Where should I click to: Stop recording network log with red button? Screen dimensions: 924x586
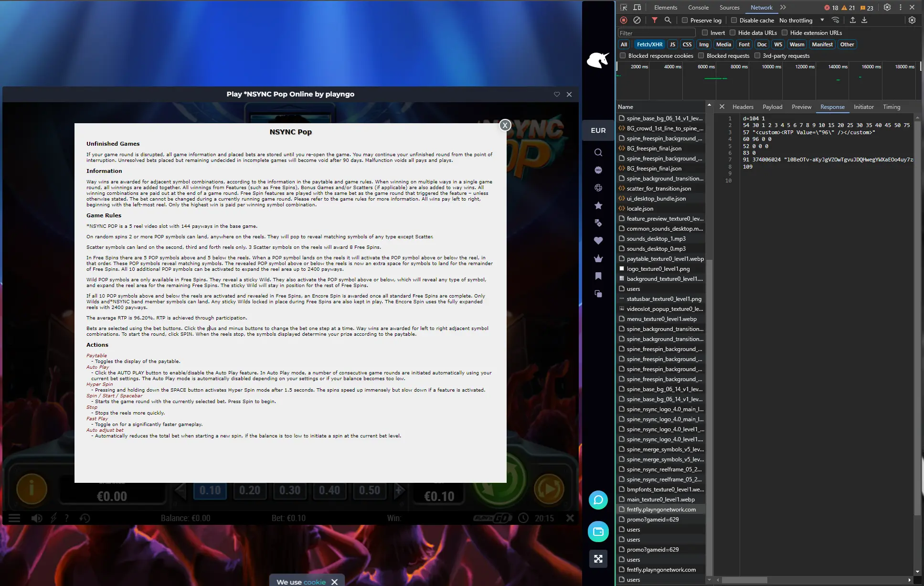click(x=624, y=20)
